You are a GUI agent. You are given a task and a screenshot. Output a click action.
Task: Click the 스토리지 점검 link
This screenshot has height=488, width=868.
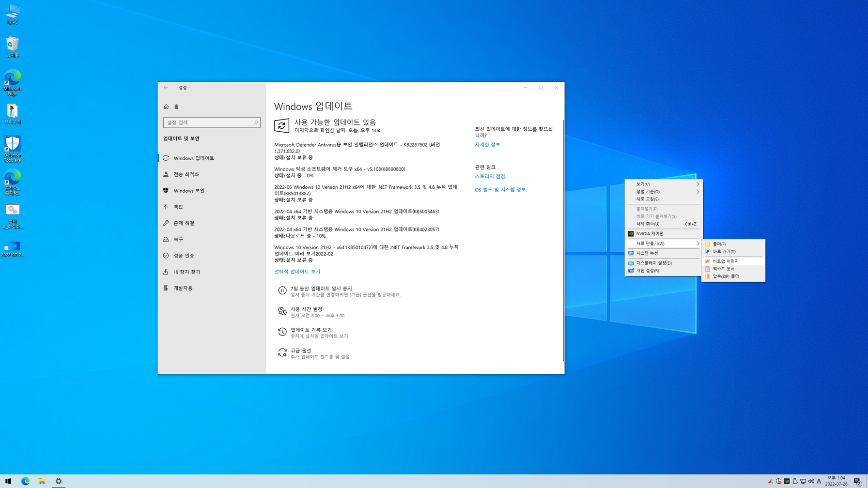tap(490, 177)
